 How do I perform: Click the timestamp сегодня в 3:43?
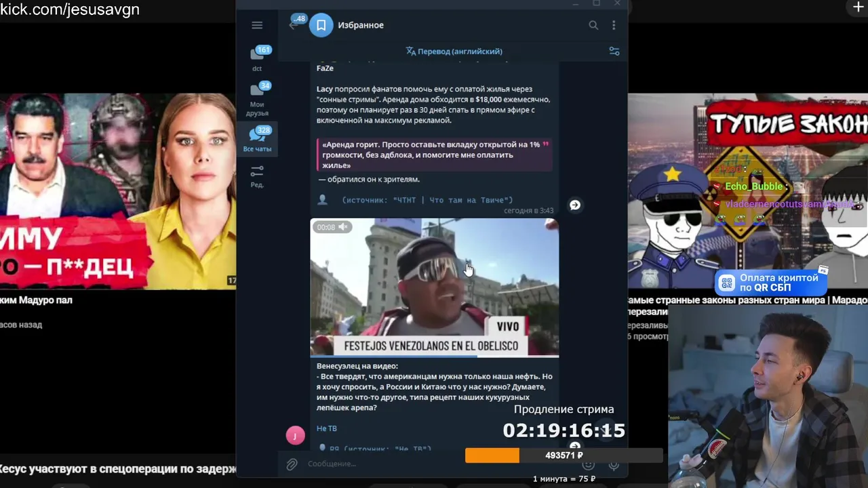pos(528,211)
